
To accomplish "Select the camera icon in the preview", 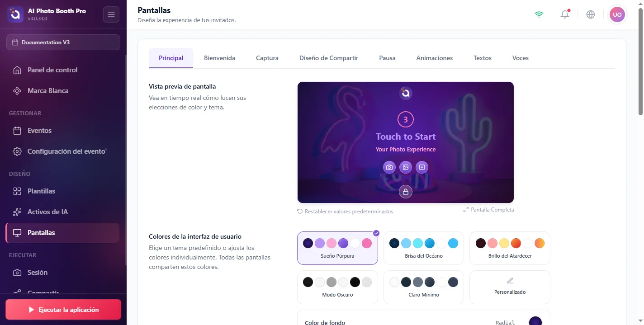I will pos(389,167).
